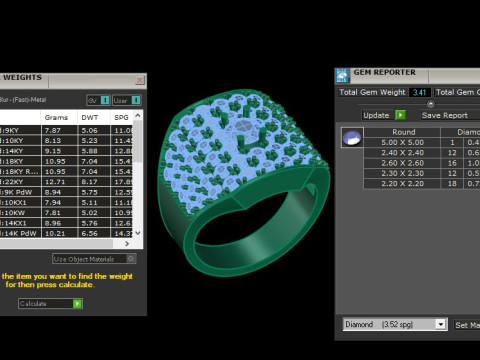
Task: Select the 18KY metal row
Action: 67,161
